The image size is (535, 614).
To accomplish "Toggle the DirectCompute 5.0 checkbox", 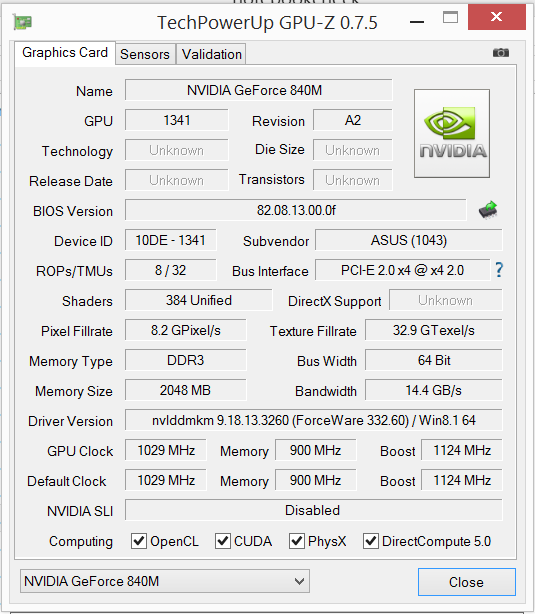I will (371, 541).
